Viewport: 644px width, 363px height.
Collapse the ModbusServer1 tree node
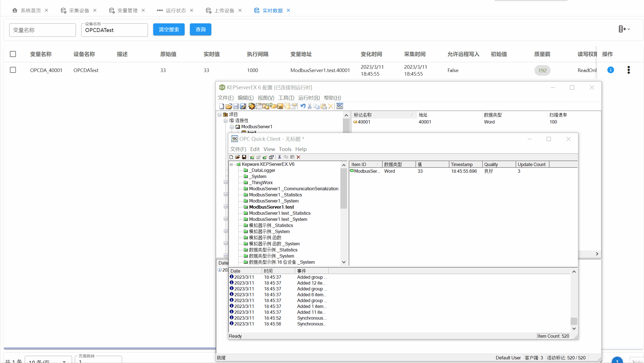point(232,127)
